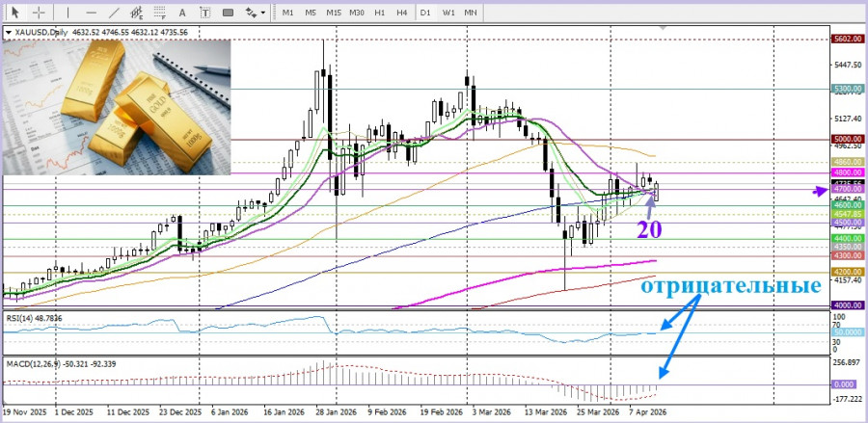Image resolution: width=868 pixels, height=423 pixels.
Task: Pick the rectangle shape tool
Action: coord(228,12)
